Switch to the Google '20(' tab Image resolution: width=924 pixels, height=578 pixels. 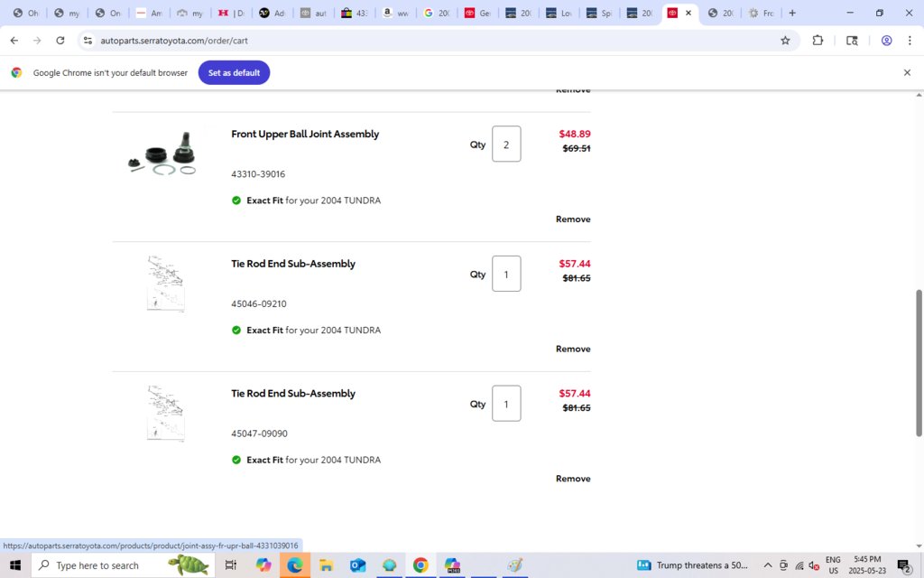pos(437,13)
